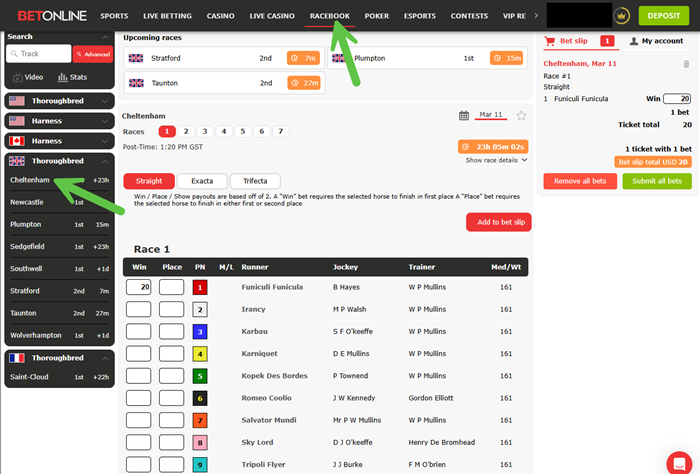Image resolution: width=700 pixels, height=474 pixels.
Task: Click the BetOnline logo
Action: click(x=45, y=16)
